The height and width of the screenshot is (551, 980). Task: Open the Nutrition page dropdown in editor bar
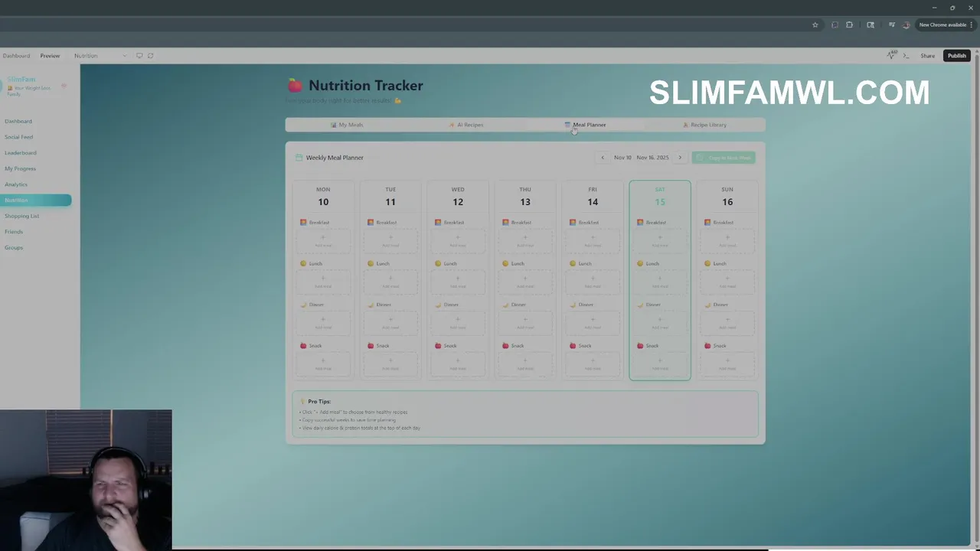pos(100,55)
